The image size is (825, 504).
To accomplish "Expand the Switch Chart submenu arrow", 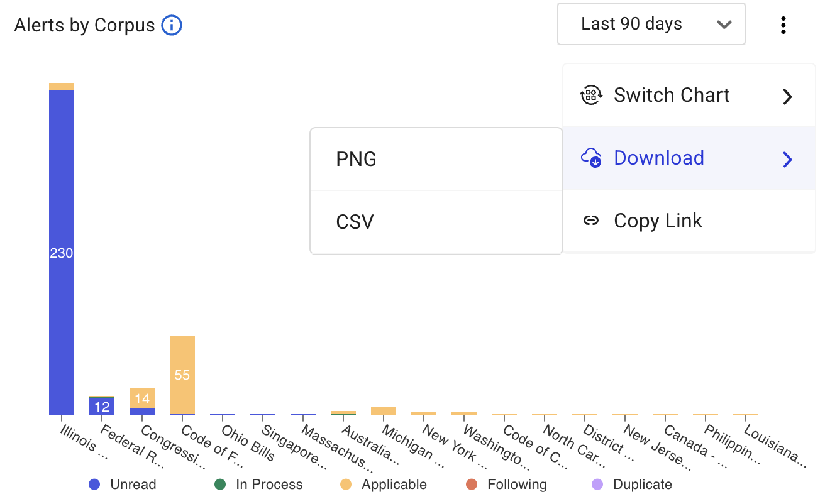I will [787, 96].
